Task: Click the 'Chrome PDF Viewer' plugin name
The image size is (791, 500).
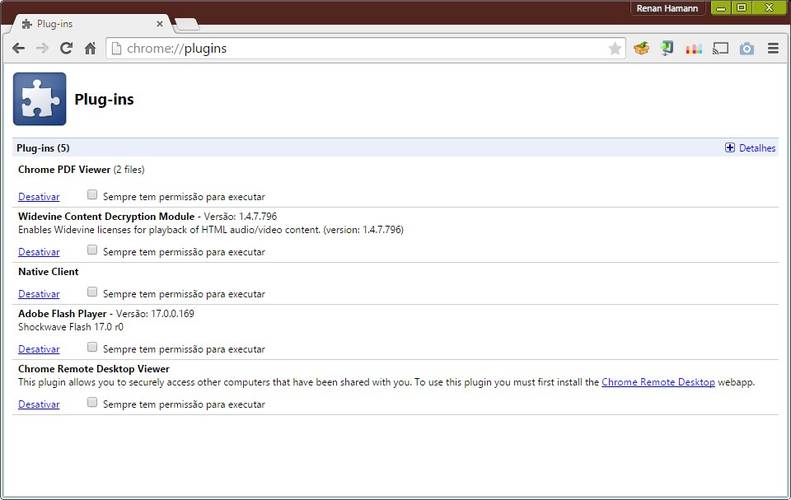Action: point(64,170)
